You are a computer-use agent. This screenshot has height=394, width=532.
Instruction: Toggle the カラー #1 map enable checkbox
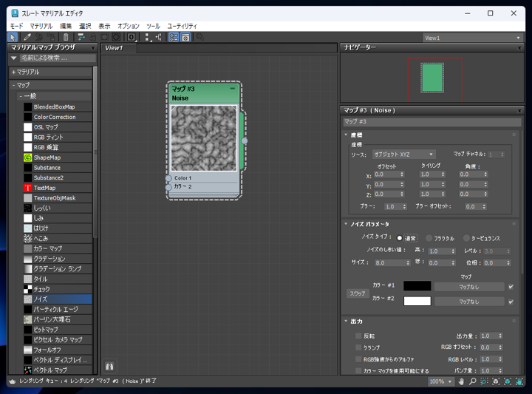(x=511, y=287)
